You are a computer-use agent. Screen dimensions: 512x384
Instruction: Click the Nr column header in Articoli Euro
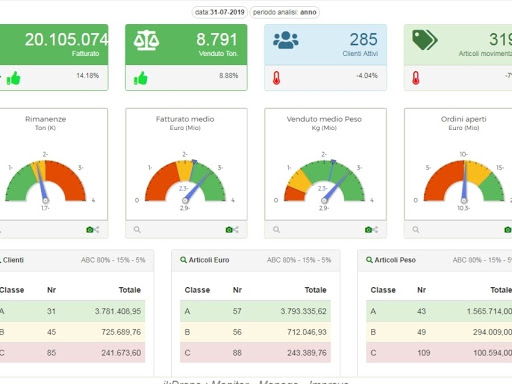(237, 290)
